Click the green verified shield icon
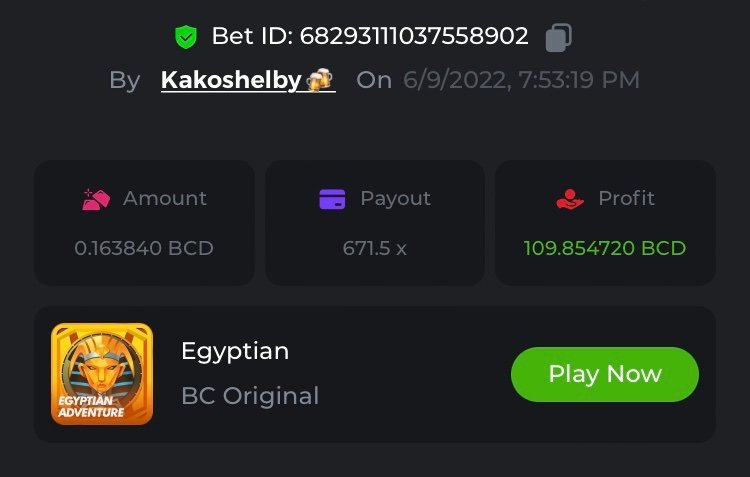Image resolution: width=750 pixels, height=477 pixels. pos(186,37)
